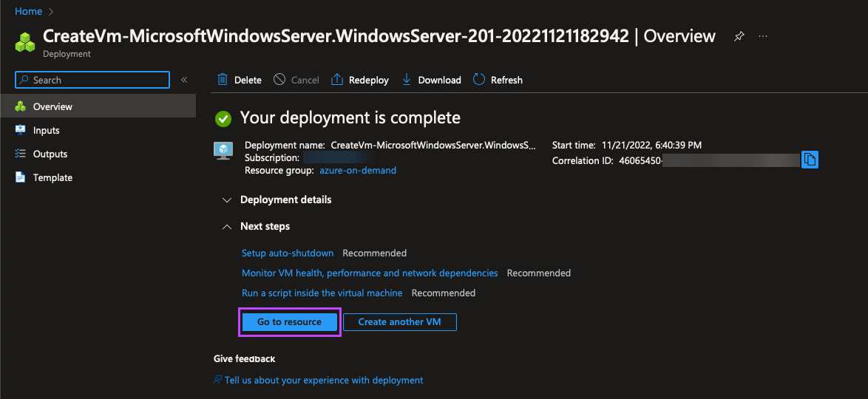Copy the Correlation ID to clipboard

point(810,160)
